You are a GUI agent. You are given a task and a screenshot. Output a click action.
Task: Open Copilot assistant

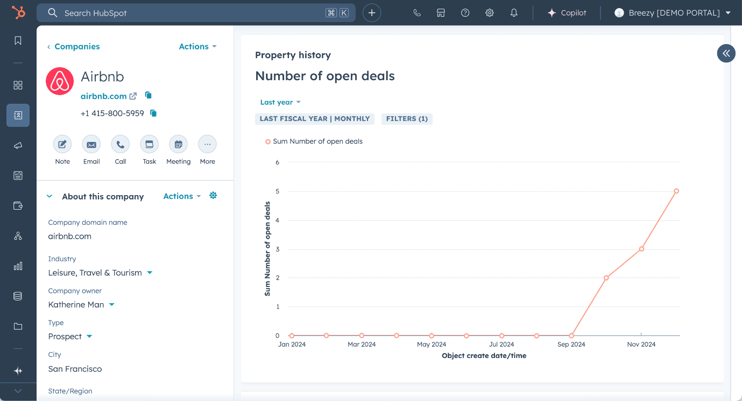point(566,13)
